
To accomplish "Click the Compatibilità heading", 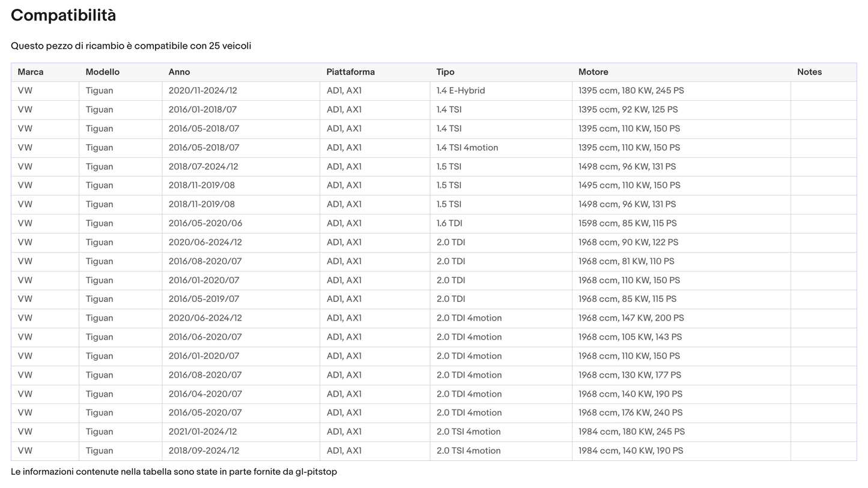I will (63, 15).
